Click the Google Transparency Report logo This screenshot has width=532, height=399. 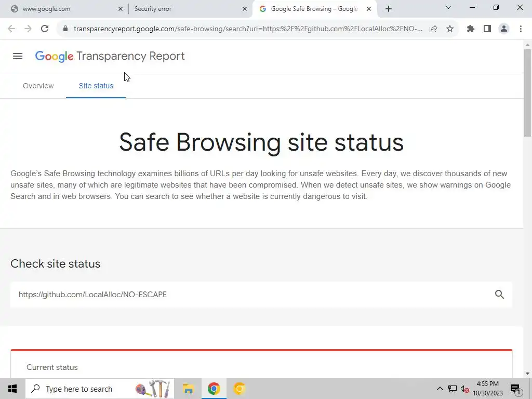(110, 56)
